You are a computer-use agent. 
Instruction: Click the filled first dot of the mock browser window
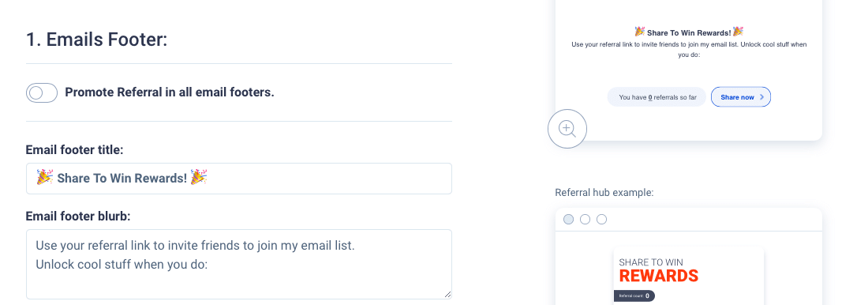tap(568, 220)
